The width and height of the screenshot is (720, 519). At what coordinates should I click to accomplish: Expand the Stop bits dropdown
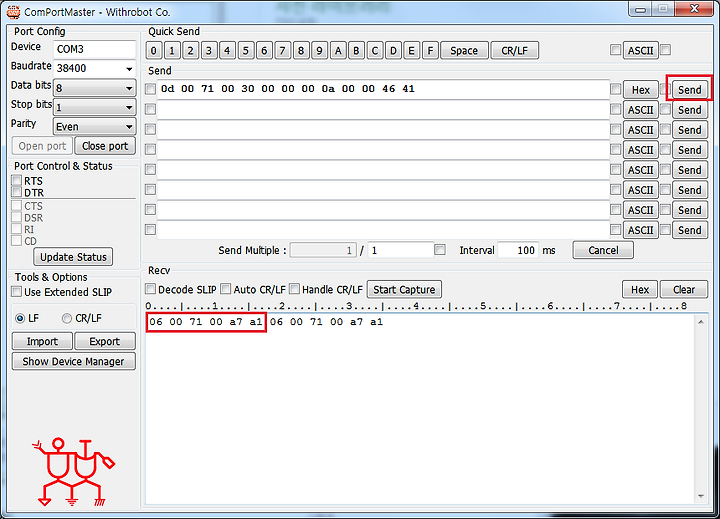(95, 107)
